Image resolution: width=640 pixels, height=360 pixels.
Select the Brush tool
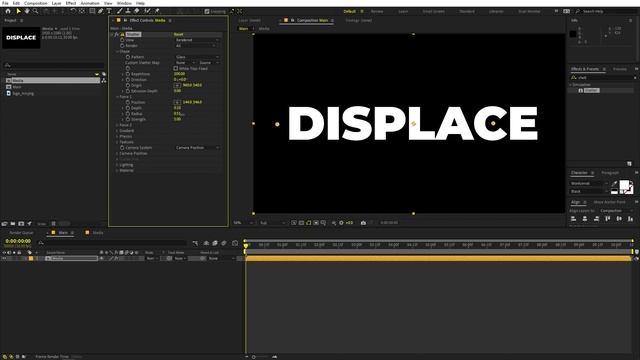click(120, 11)
